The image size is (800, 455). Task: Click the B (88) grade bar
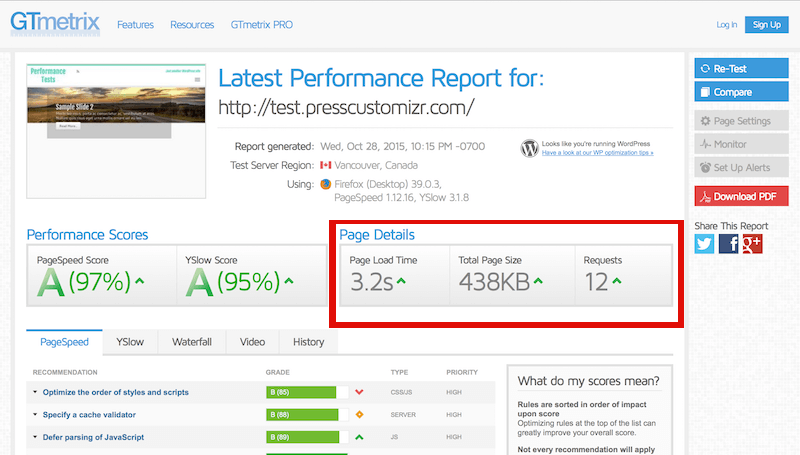pyautogui.click(x=307, y=415)
